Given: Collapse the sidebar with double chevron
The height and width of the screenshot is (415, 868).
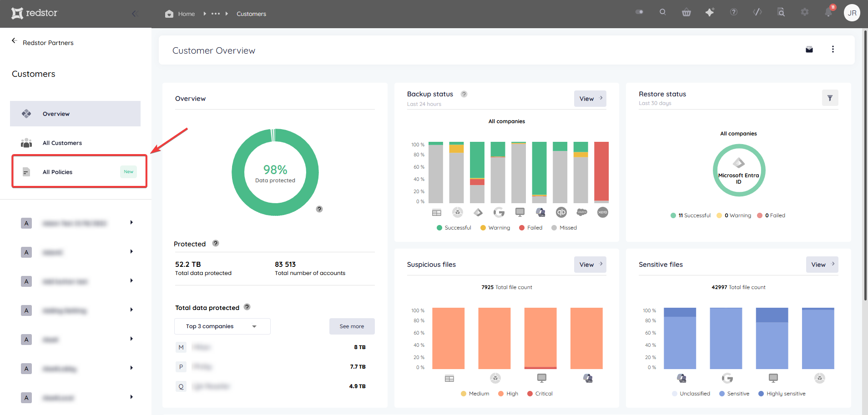Looking at the screenshot, I should (x=135, y=13).
